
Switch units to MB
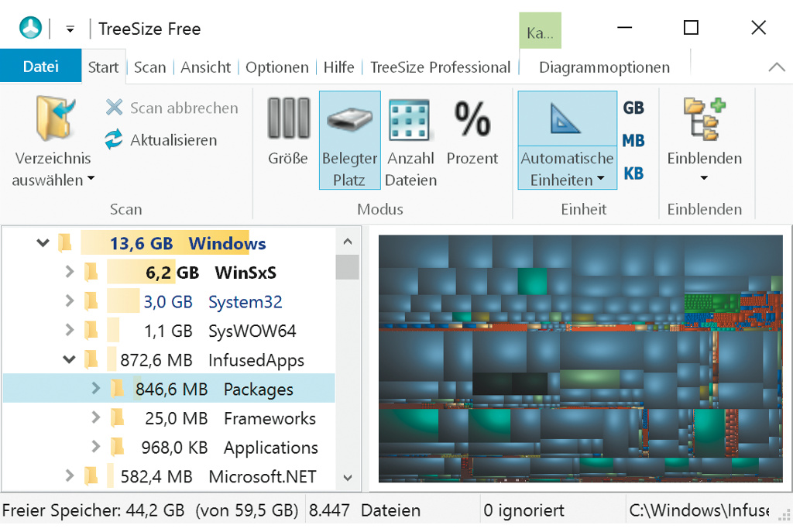pyautogui.click(x=633, y=141)
